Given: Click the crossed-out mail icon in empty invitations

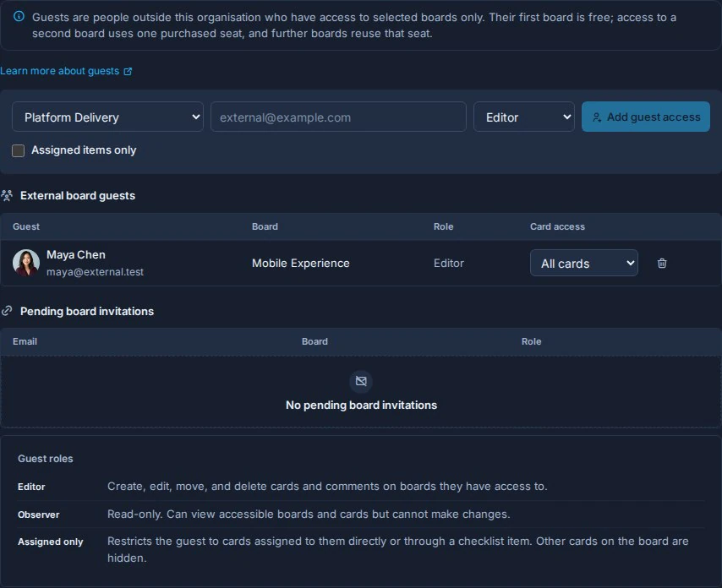Looking at the screenshot, I should coord(361,381).
